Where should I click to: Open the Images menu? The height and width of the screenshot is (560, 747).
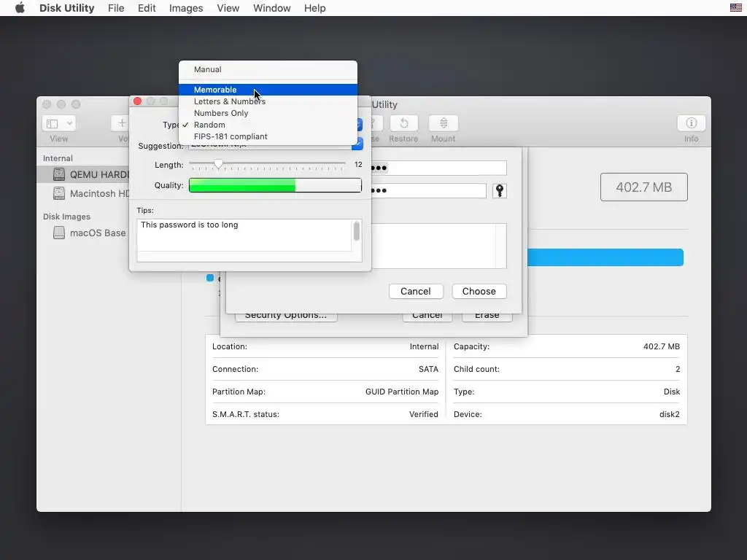tap(186, 8)
